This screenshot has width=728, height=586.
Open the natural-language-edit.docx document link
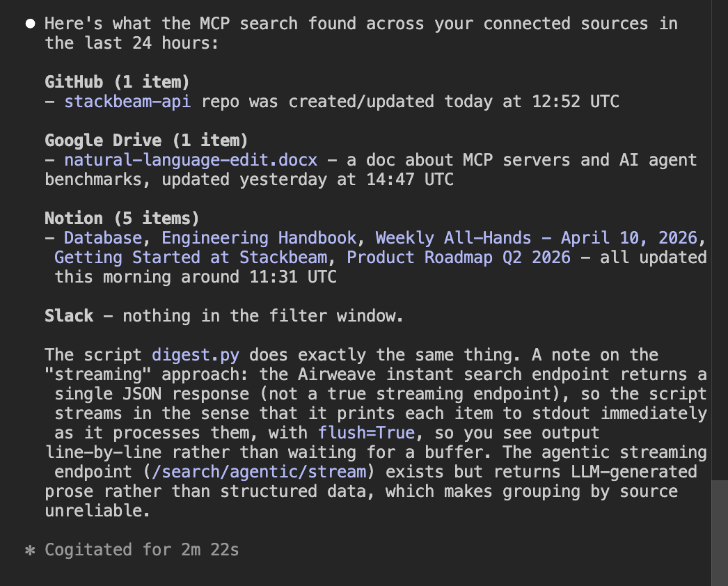[x=191, y=160]
